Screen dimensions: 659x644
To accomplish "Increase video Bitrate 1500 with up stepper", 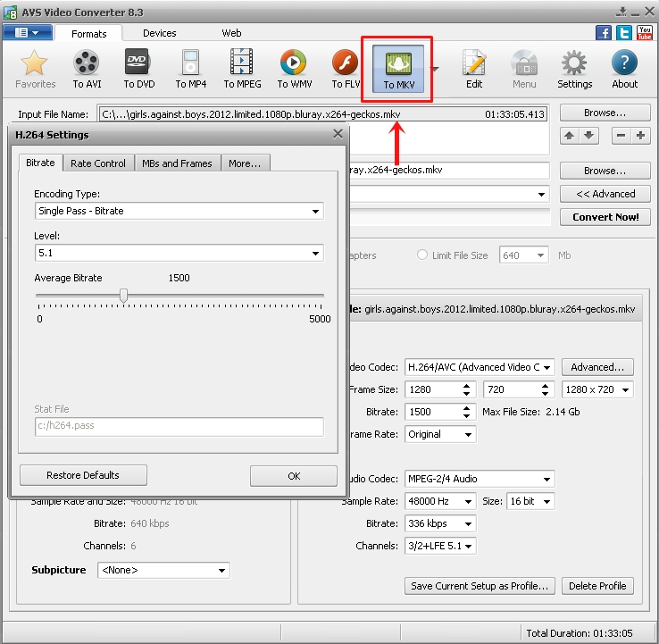I will pyautogui.click(x=466, y=408).
